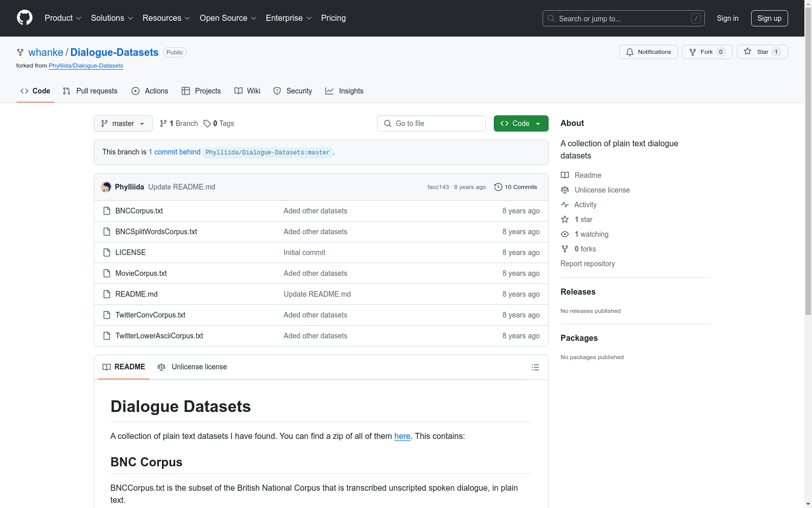
Task: Open the zip 'here' link in README
Action: pos(402,436)
